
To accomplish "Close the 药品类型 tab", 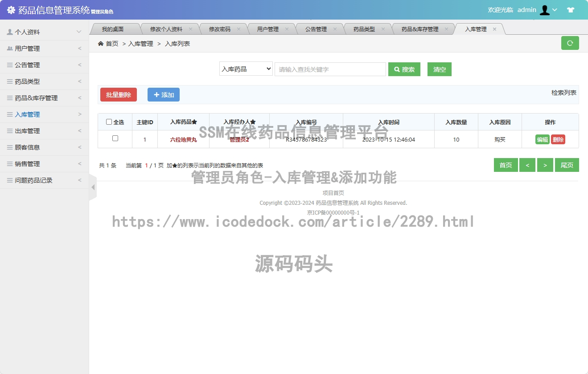I will click(x=383, y=29).
